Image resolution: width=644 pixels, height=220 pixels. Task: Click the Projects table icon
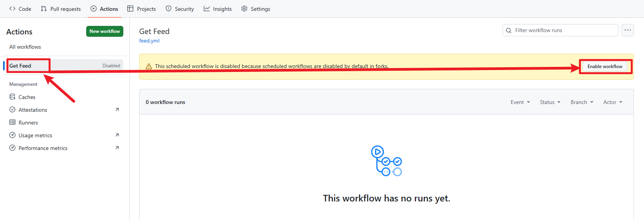point(130,9)
